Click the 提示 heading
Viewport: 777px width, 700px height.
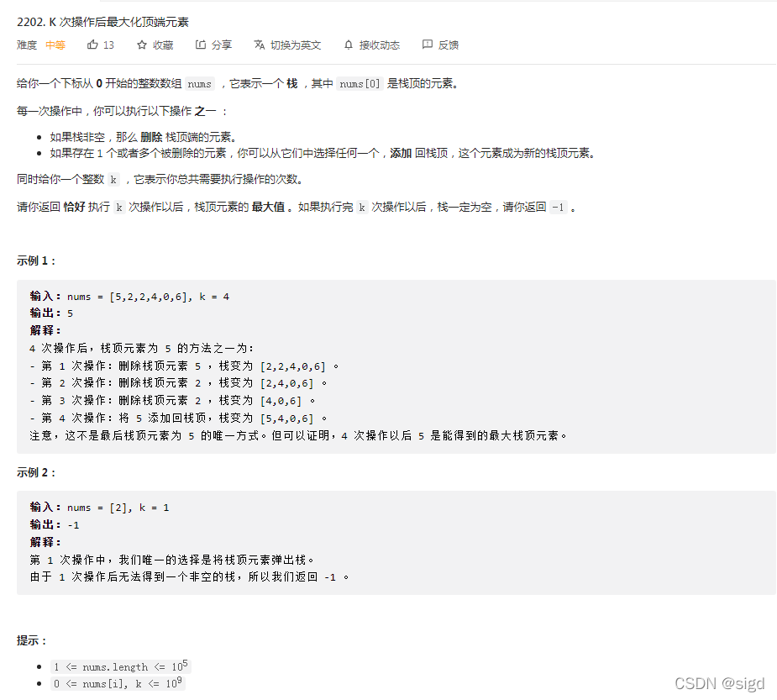[31, 640]
